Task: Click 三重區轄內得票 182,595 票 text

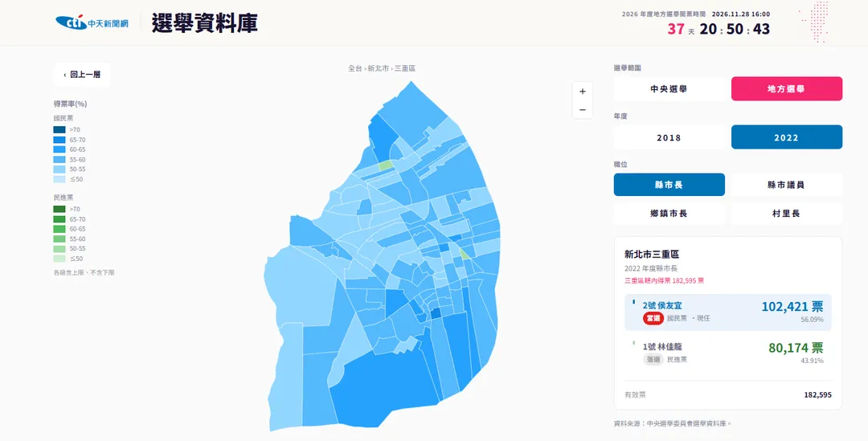Action: point(665,281)
